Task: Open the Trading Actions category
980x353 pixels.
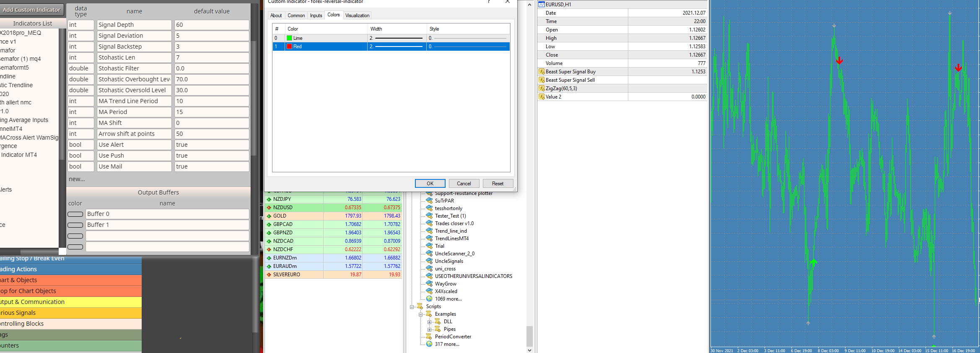Action: point(71,269)
